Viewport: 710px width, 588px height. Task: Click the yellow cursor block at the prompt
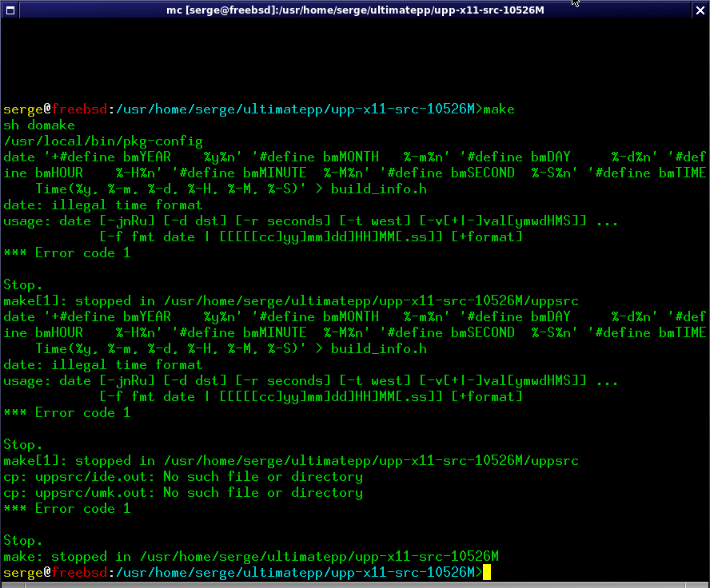487,573
